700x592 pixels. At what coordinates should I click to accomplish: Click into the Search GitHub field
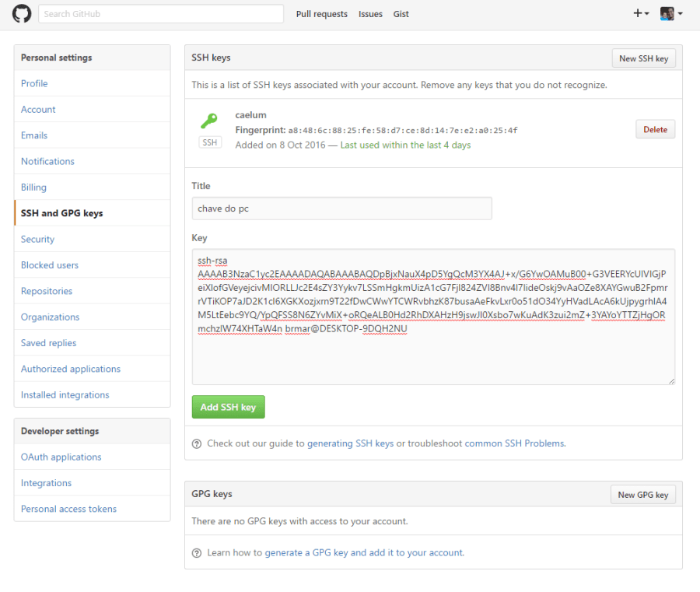161,14
